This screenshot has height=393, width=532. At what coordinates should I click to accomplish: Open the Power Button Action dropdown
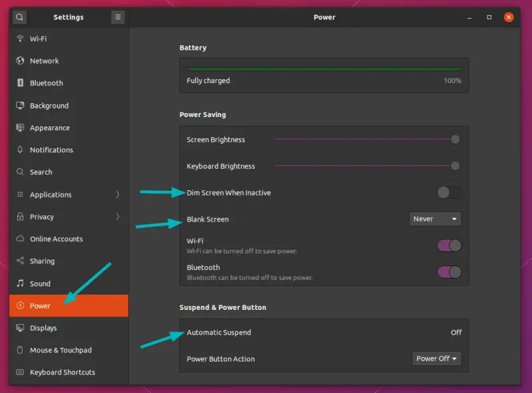pyautogui.click(x=437, y=358)
